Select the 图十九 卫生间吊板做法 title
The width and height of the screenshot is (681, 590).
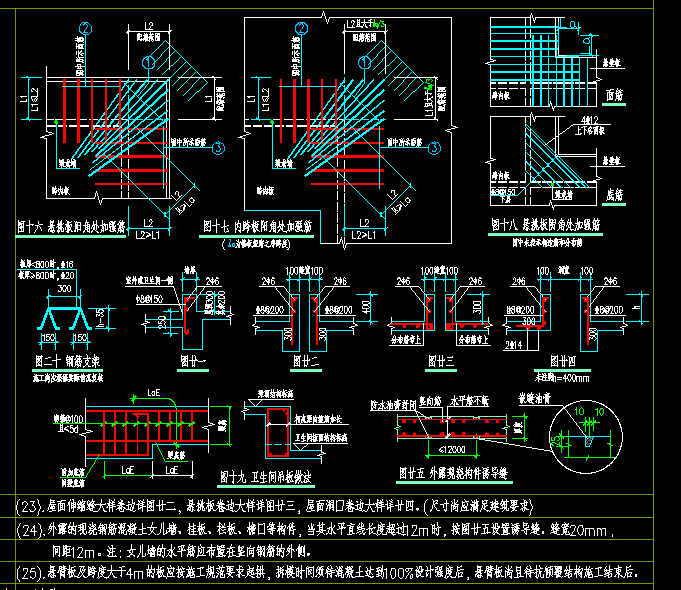pyautogui.click(x=265, y=477)
